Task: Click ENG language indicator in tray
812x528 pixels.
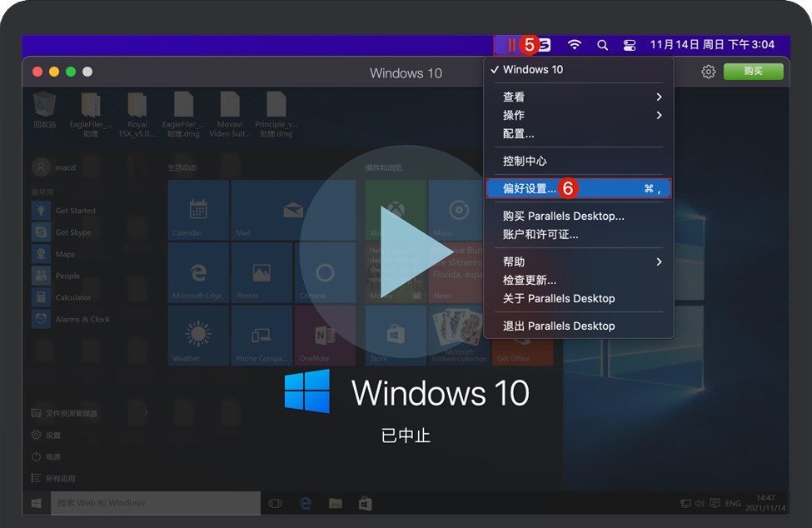Action: [733, 503]
